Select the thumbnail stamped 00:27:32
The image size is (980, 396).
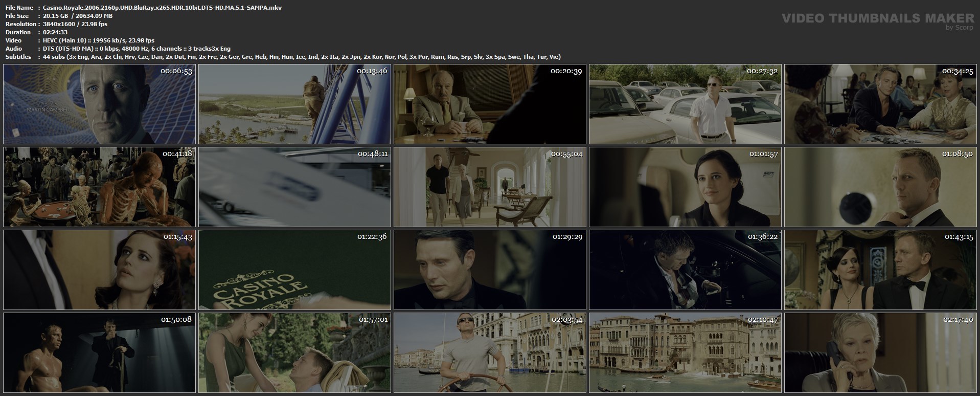pyautogui.click(x=685, y=104)
